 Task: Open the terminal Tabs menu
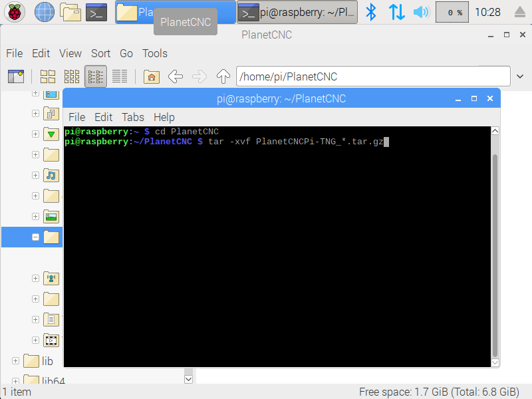tap(133, 117)
